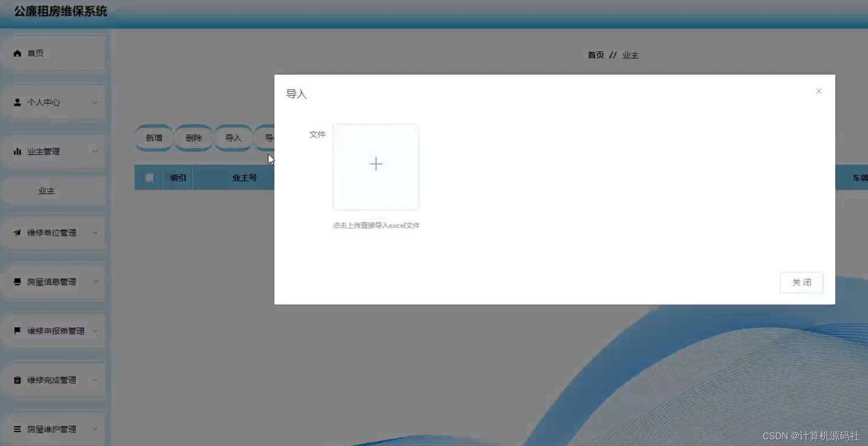Click the 删除 button
868x446 pixels.
coord(194,138)
